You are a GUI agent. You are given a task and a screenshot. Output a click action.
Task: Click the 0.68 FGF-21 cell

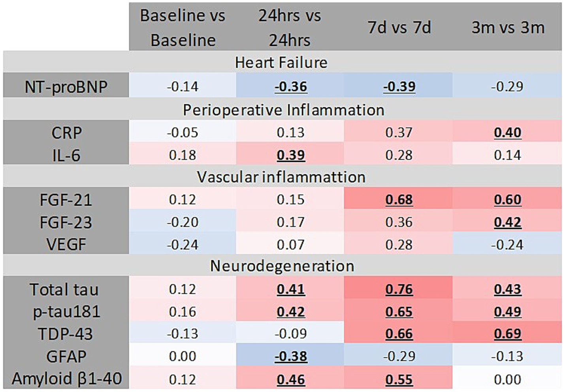coord(399,200)
